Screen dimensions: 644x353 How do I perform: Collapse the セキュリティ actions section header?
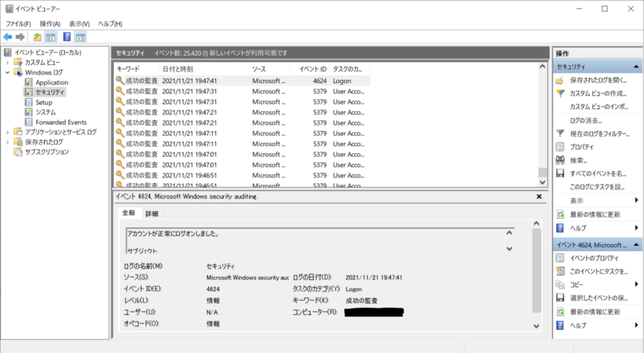click(636, 67)
